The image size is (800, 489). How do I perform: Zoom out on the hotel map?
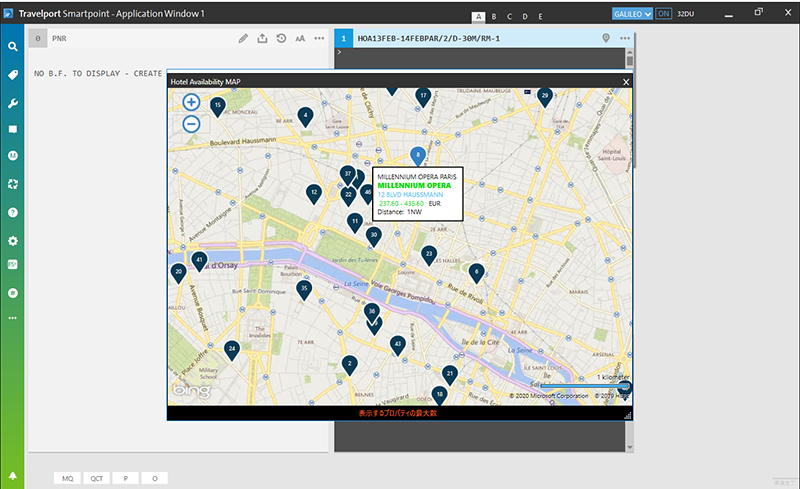coord(191,124)
